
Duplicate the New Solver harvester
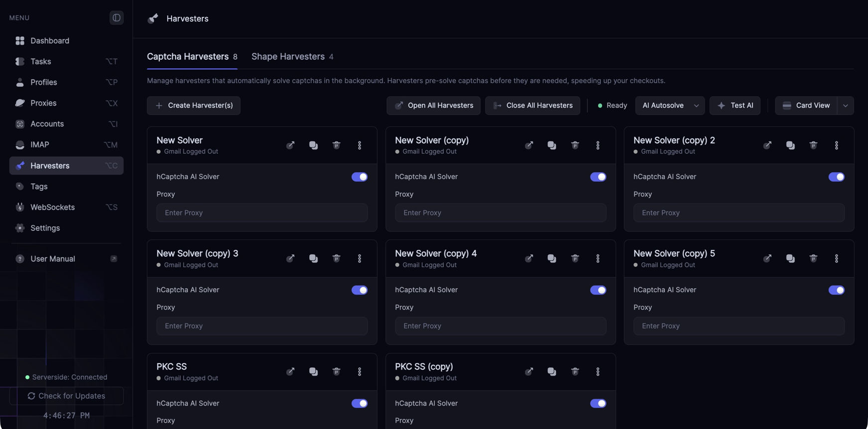(313, 145)
